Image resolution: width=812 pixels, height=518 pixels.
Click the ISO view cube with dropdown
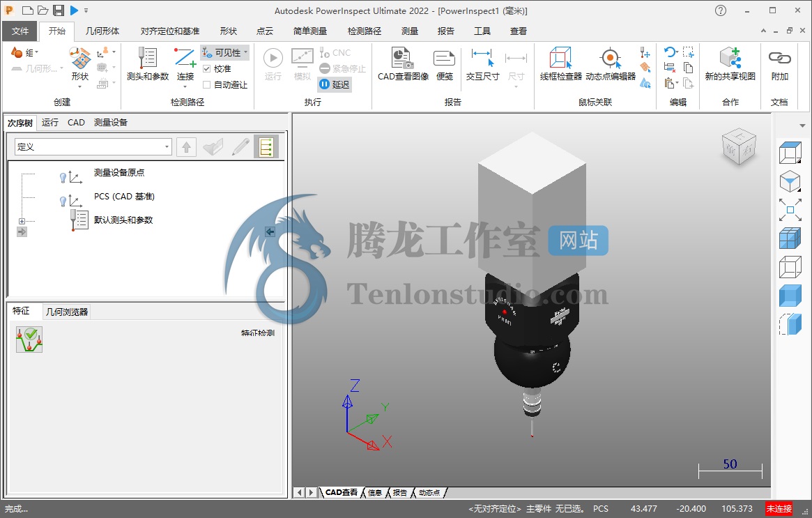[x=790, y=182]
